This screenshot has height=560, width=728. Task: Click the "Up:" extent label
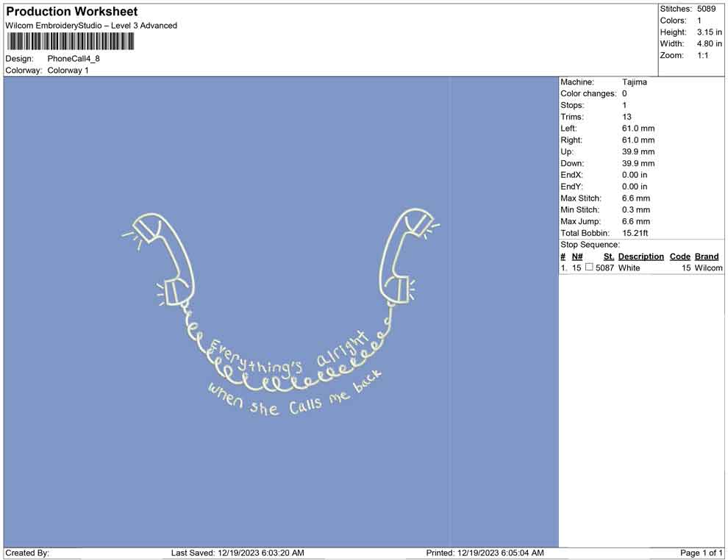567,151
